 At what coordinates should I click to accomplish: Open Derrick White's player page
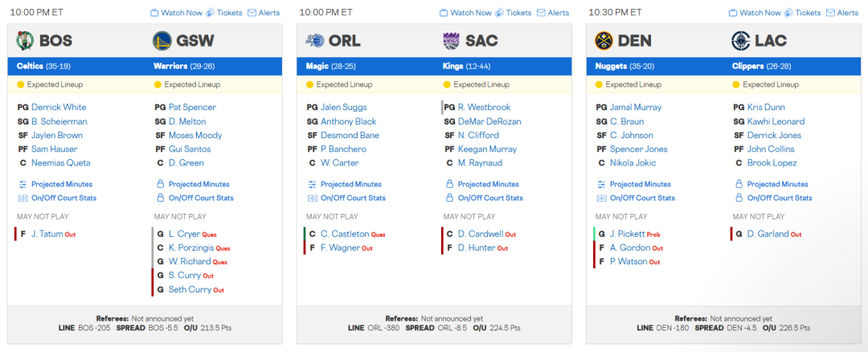point(59,107)
